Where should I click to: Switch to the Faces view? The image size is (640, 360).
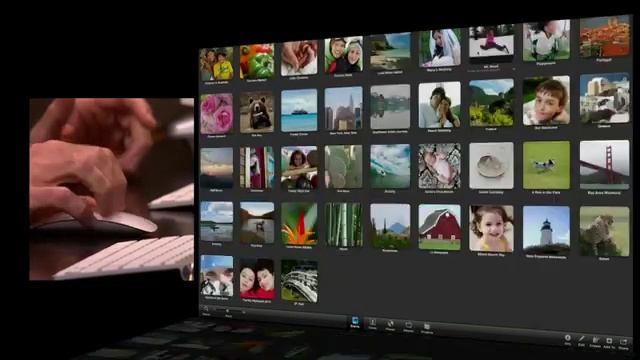[372, 323]
